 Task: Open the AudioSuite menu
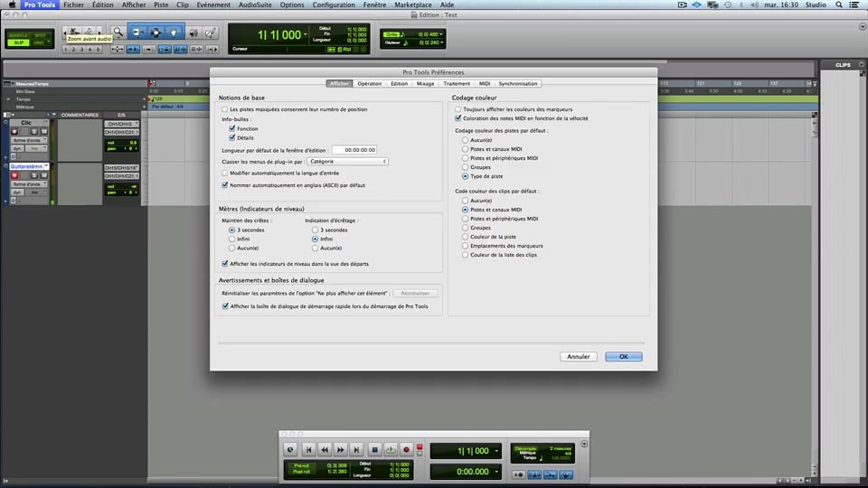[255, 5]
